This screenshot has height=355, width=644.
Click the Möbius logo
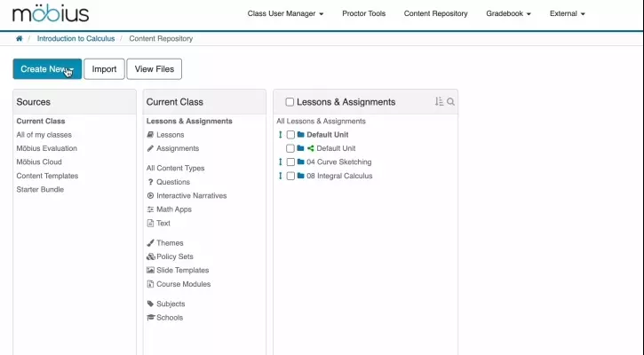click(x=52, y=13)
